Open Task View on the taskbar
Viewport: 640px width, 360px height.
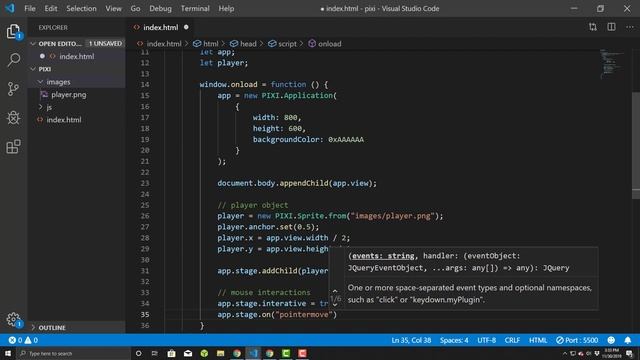tap(155, 353)
